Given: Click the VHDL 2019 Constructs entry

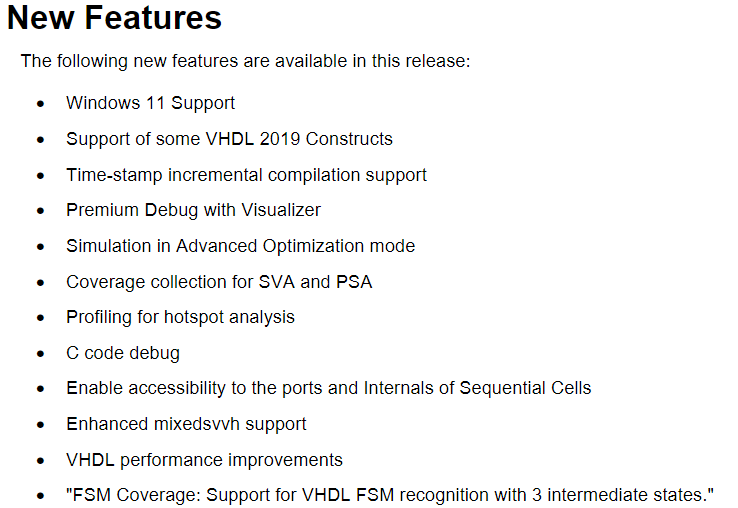Looking at the screenshot, I should (x=229, y=139).
